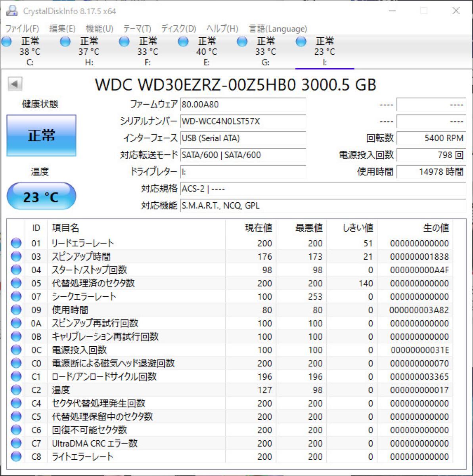
Task: Click the 5400 RPM rotation value
Action: pos(431,138)
